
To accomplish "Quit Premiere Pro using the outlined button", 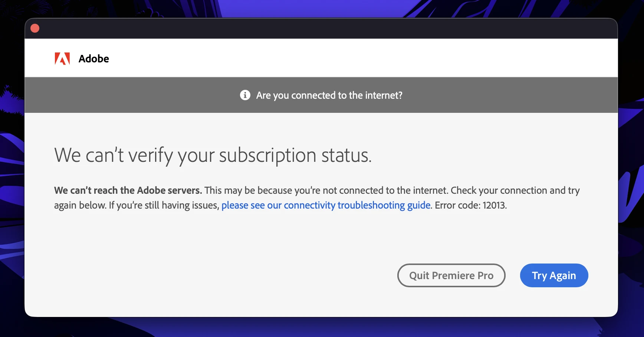I will [x=451, y=275].
